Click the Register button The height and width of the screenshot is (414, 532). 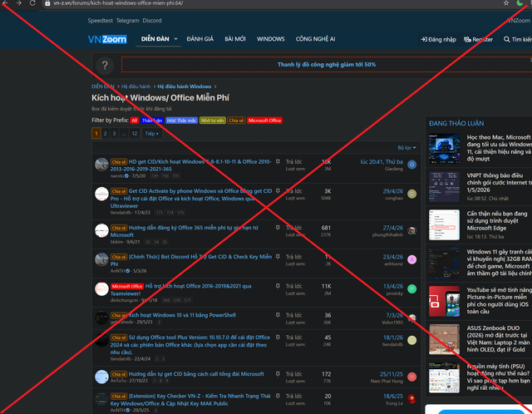pyautogui.click(x=478, y=39)
